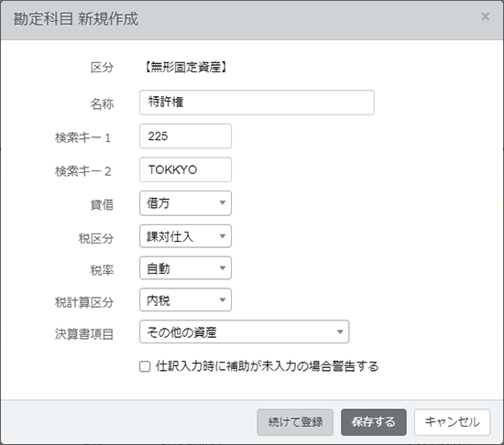Click the arrow icon in 貸借 combo box

click(222, 203)
